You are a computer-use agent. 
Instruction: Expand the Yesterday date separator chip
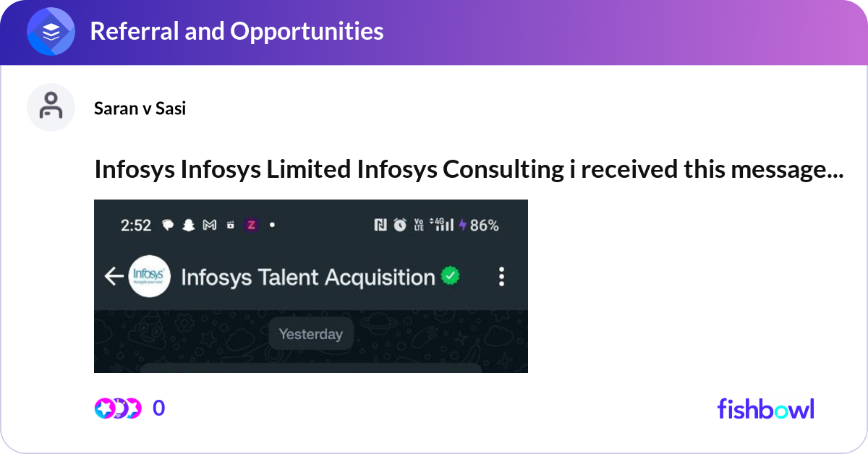[310, 334]
